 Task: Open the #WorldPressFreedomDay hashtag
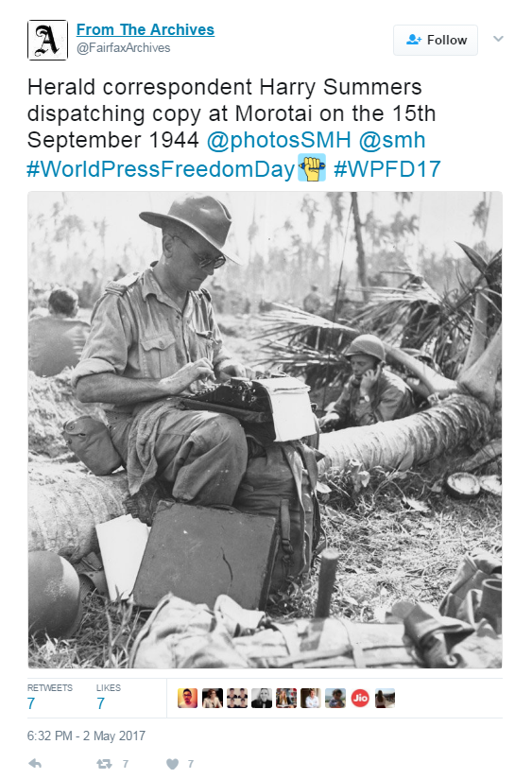[x=161, y=168]
